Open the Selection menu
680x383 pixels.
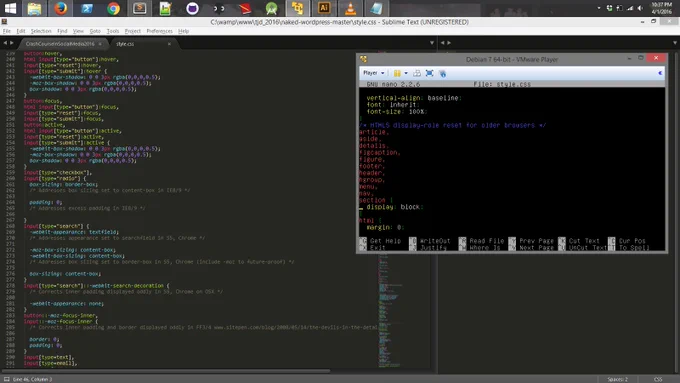click(x=41, y=31)
